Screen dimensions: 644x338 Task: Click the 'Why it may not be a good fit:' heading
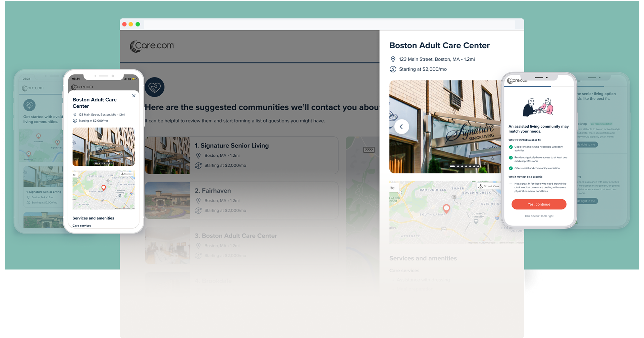tap(525, 177)
